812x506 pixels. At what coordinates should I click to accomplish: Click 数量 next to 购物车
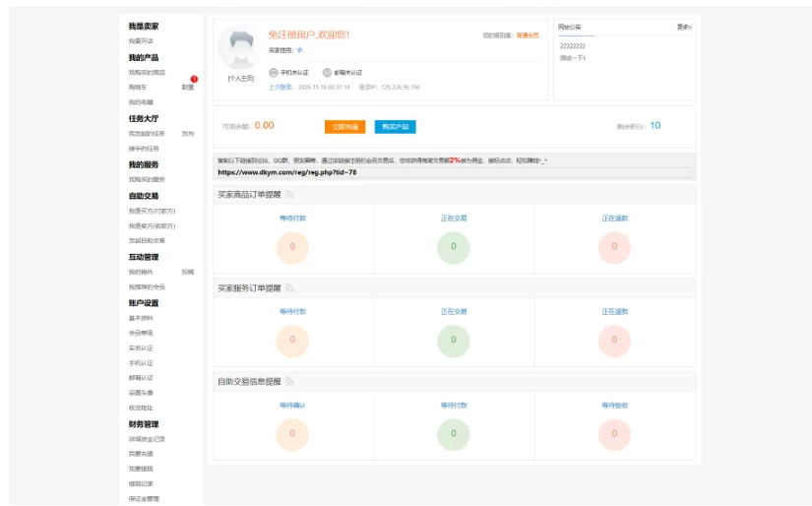point(187,88)
